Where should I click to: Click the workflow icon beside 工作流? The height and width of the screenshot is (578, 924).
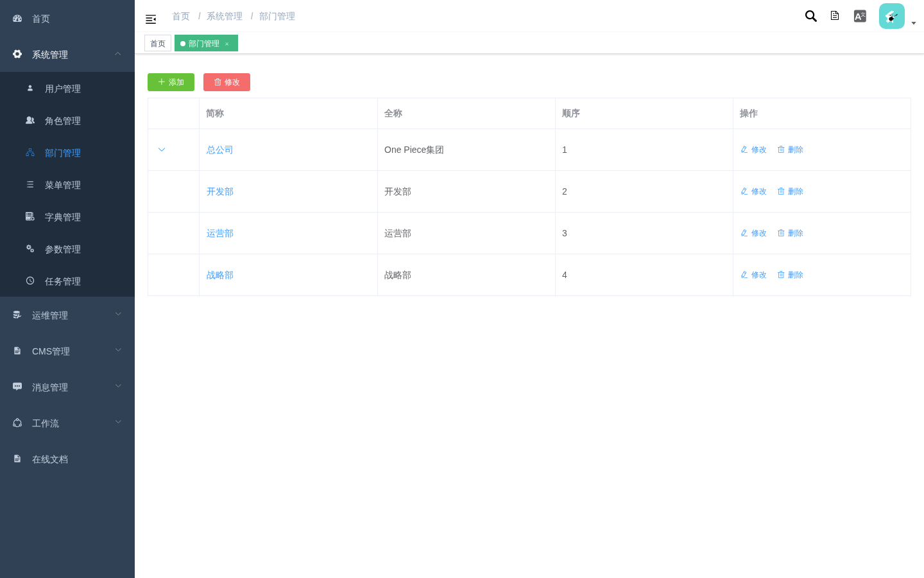17,423
